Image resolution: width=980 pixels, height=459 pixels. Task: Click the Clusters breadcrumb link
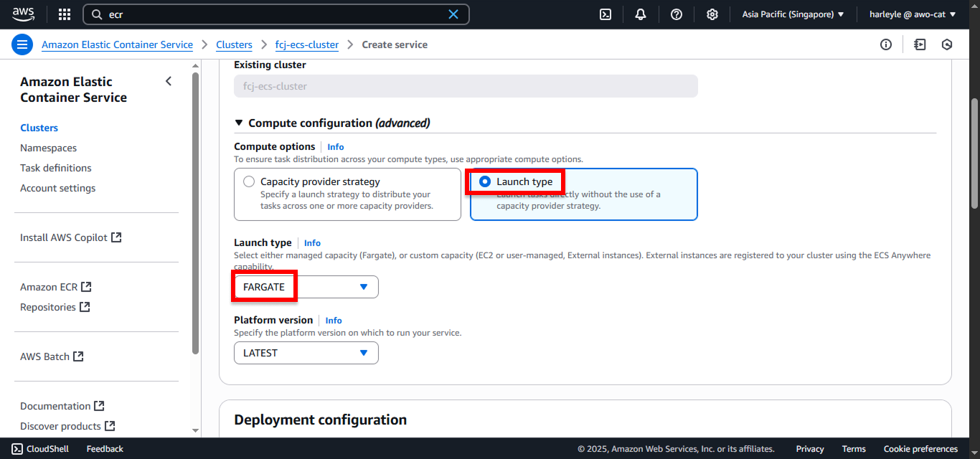(234, 44)
